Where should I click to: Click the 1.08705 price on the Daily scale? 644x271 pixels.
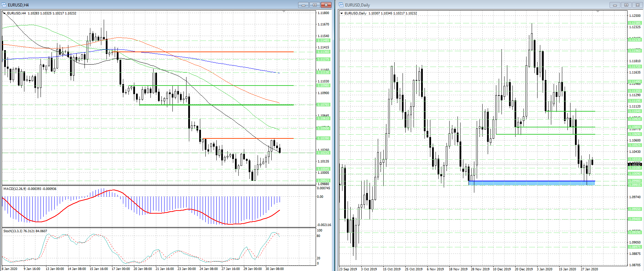635,265
